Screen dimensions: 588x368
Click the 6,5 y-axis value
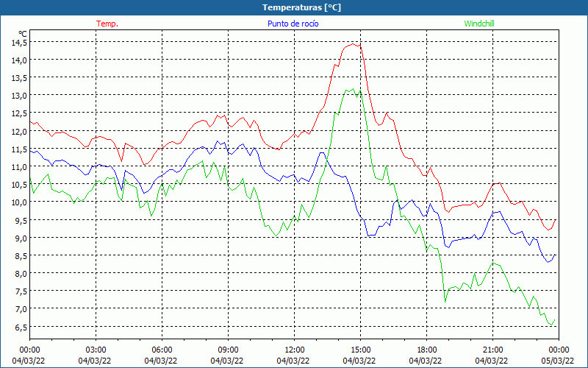pyautogui.click(x=21, y=327)
